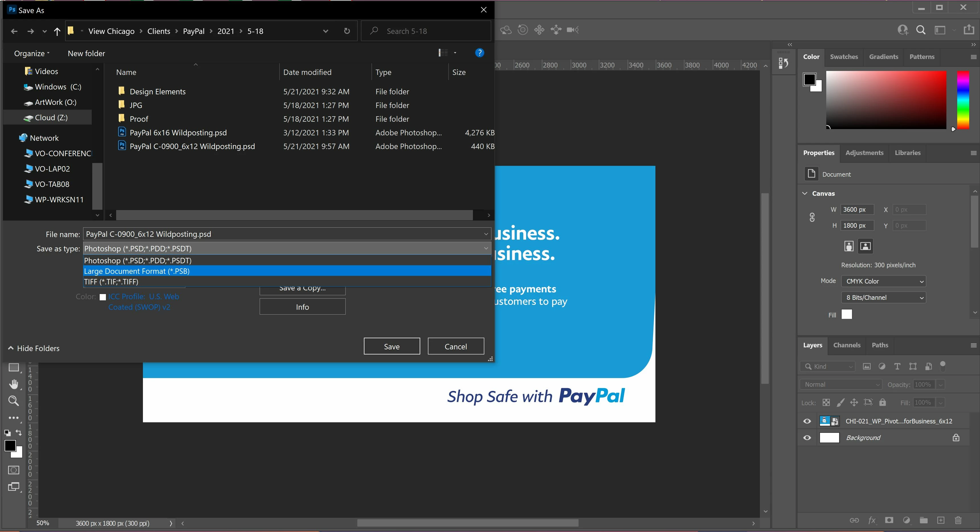The width and height of the screenshot is (980, 532).
Task: Click the Save button
Action: (x=392, y=346)
